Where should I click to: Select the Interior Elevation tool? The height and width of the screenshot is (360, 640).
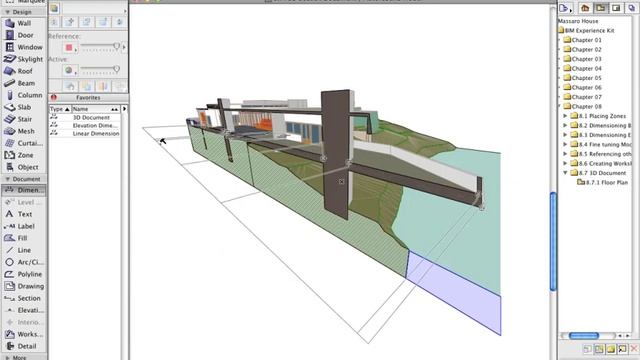(24, 322)
